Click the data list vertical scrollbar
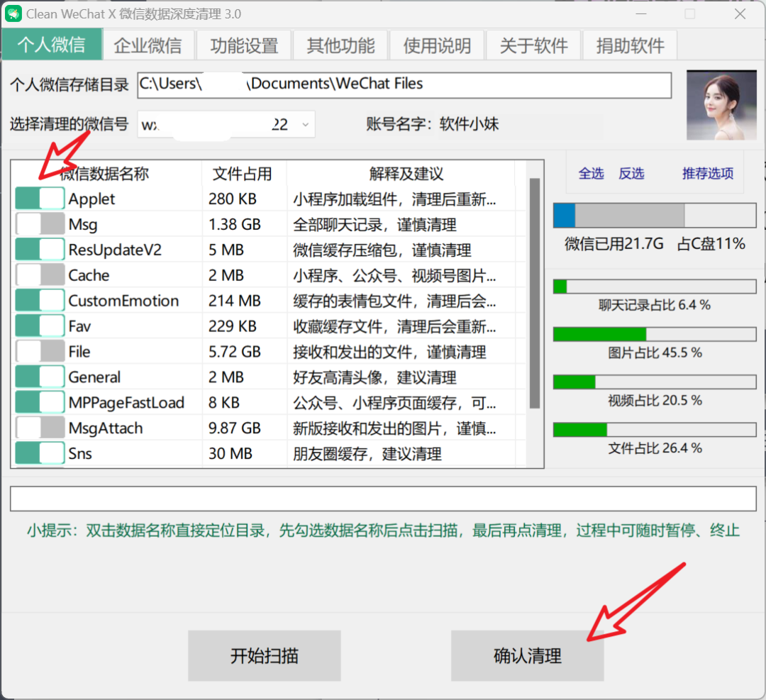The image size is (766, 700). (535, 293)
